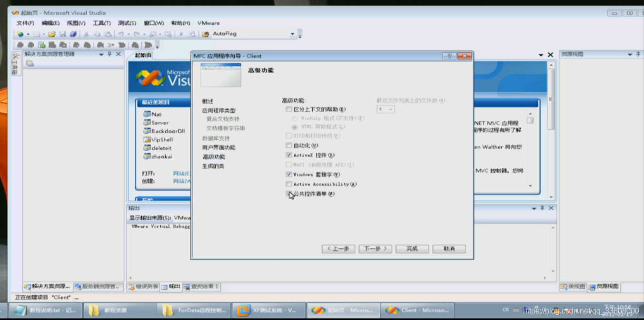Open the 文件(F) menu

coord(25,23)
